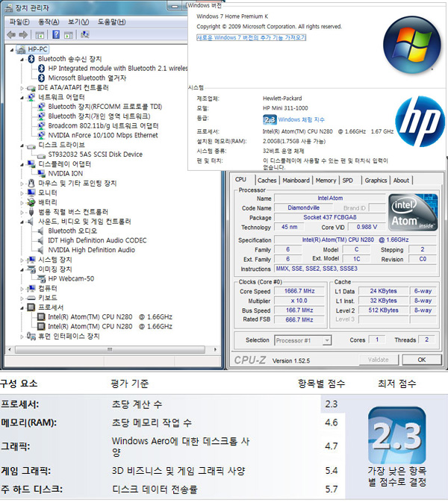Select the Bluetooth 장치(개인 영역 네트워크) entry

(x=99, y=116)
